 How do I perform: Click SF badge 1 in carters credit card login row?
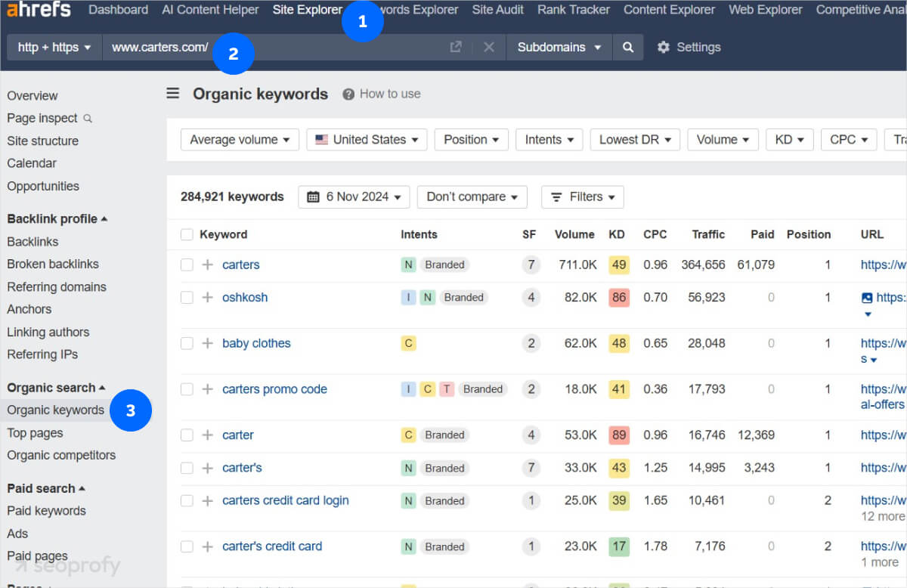[x=531, y=500]
